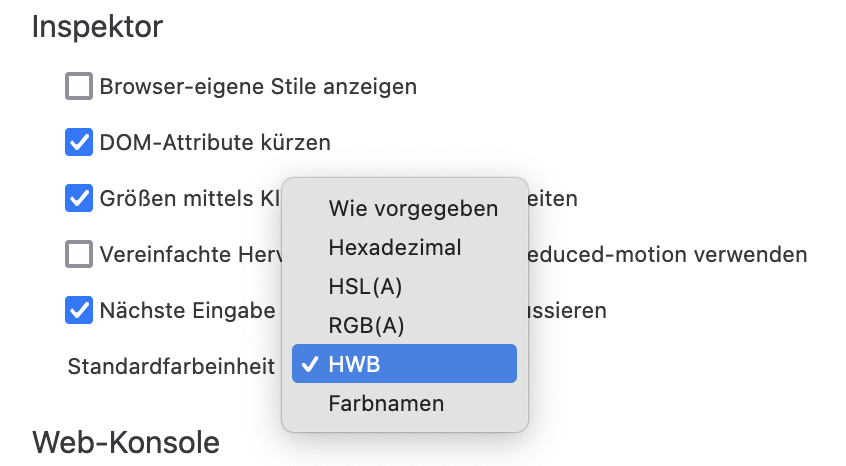Click the Vereinfachte Herv label text
Screen dimensions: 846x466
pos(188,255)
